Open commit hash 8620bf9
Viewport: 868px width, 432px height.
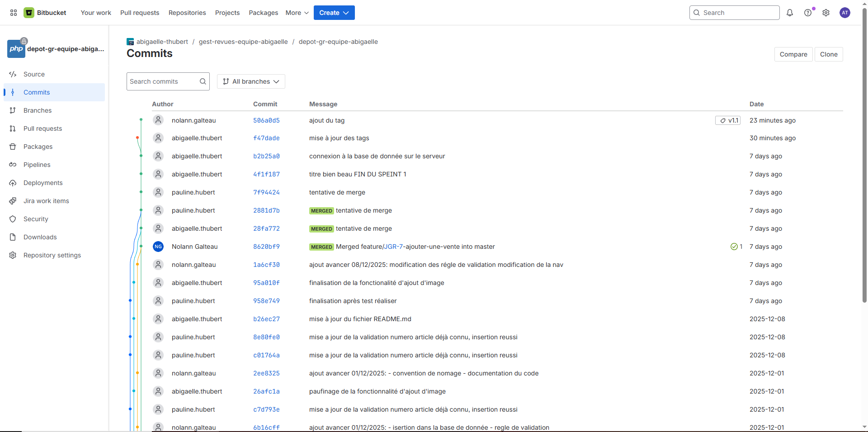(x=266, y=247)
